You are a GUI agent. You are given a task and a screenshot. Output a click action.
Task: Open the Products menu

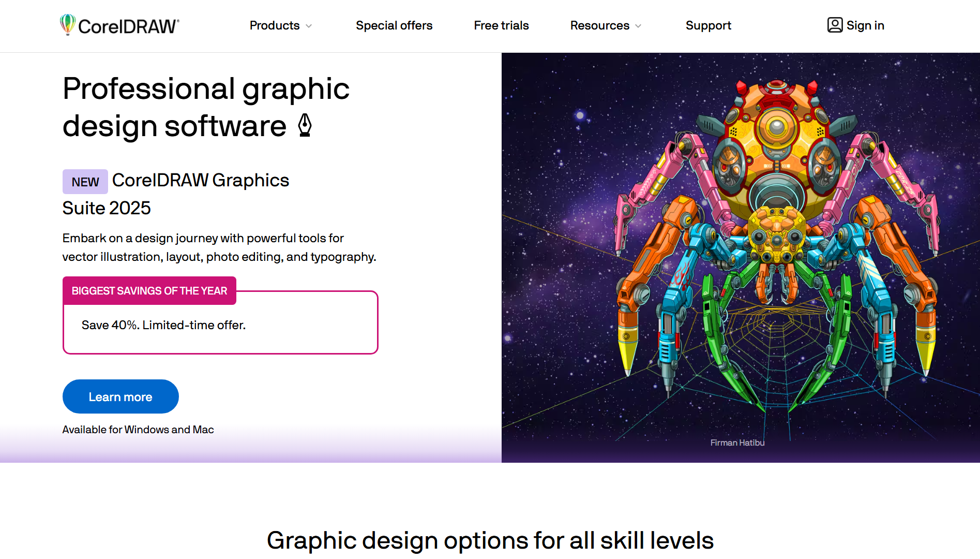pyautogui.click(x=275, y=25)
